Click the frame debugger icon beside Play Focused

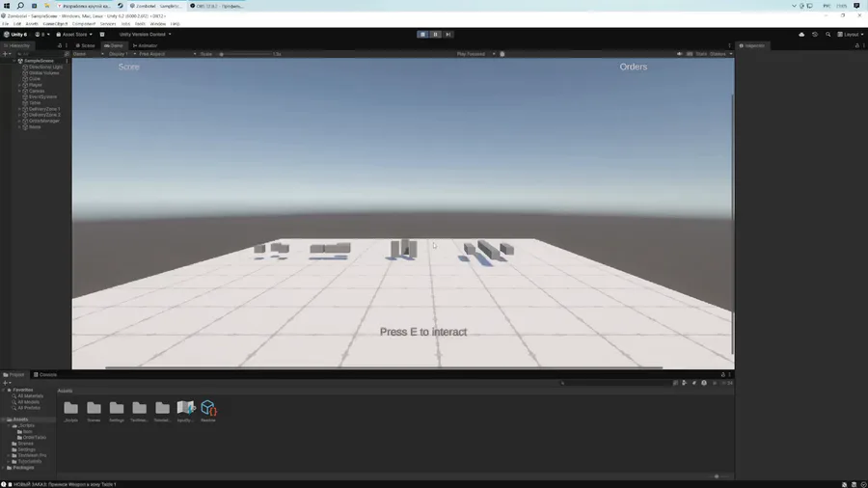(x=502, y=54)
